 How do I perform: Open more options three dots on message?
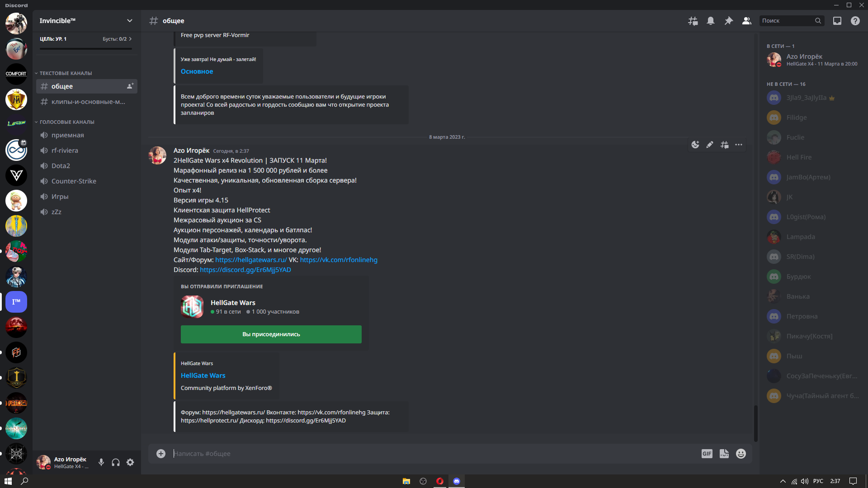pos(739,145)
